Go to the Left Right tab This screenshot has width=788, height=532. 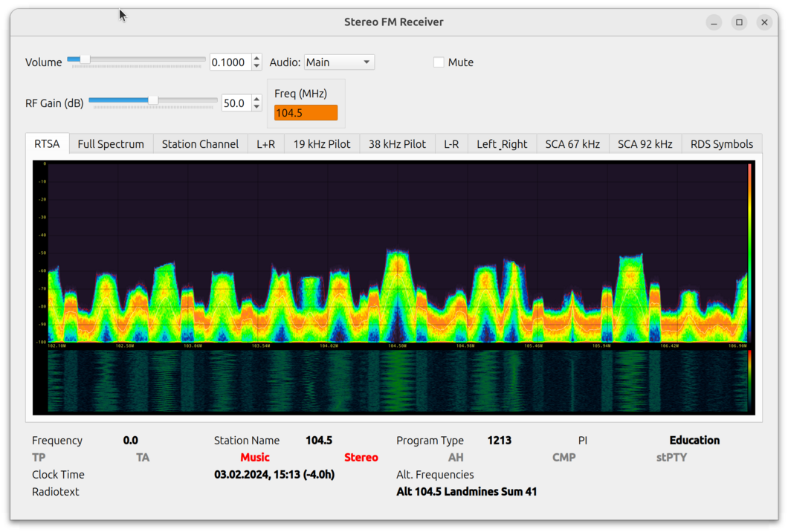pos(502,144)
